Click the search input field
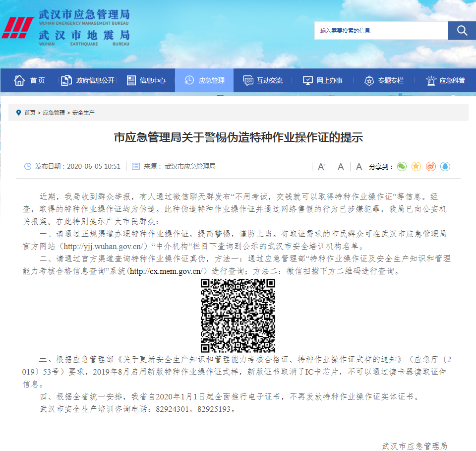Viewport: 476px width, 451px height. tap(381, 30)
